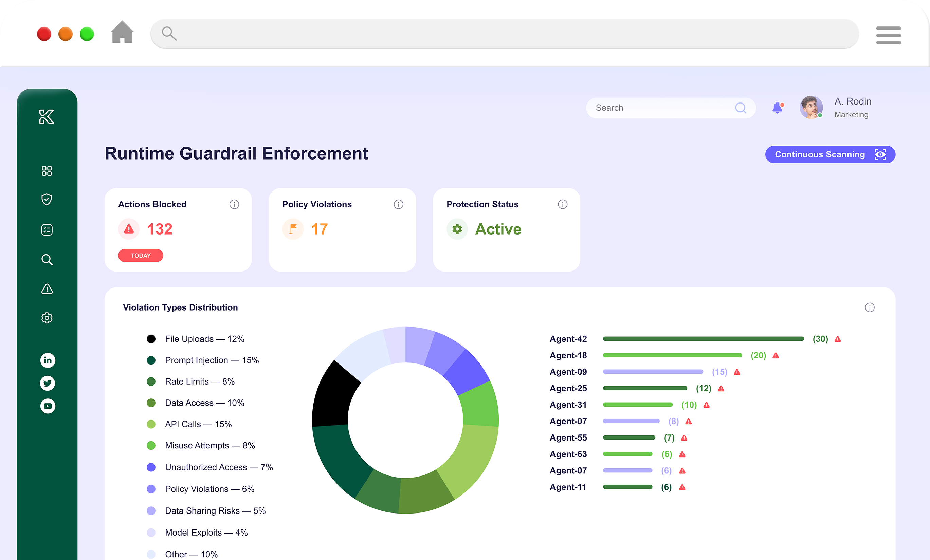Click Actions Blocked info icon
The image size is (930, 560).
(x=234, y=204)
